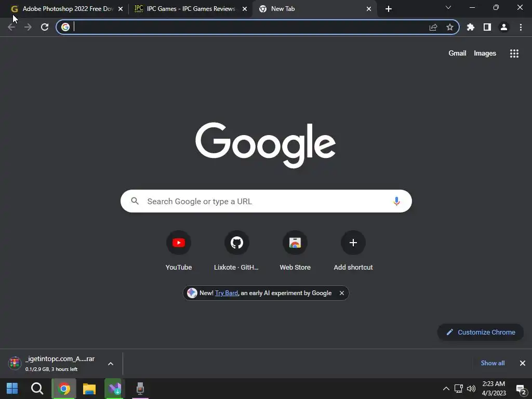Open Visual Studio Installer taskbar icon
This screenshot has width=532, height=399.
(x=115, y=389)
